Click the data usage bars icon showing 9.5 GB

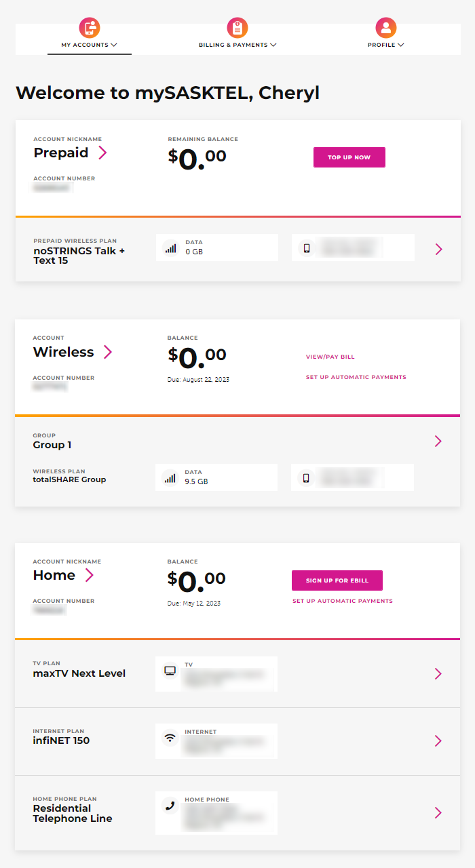click(171, 477)
